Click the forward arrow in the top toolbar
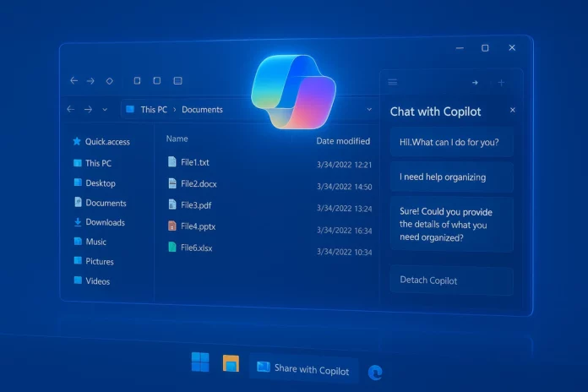This screenshot has width=588, height=392. [x=90, y=80]
